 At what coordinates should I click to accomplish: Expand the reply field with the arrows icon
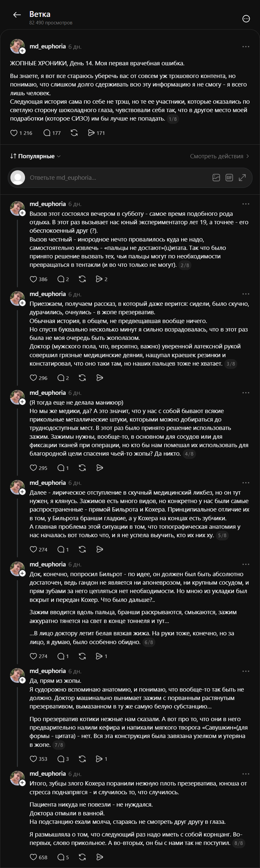(242, 178)
